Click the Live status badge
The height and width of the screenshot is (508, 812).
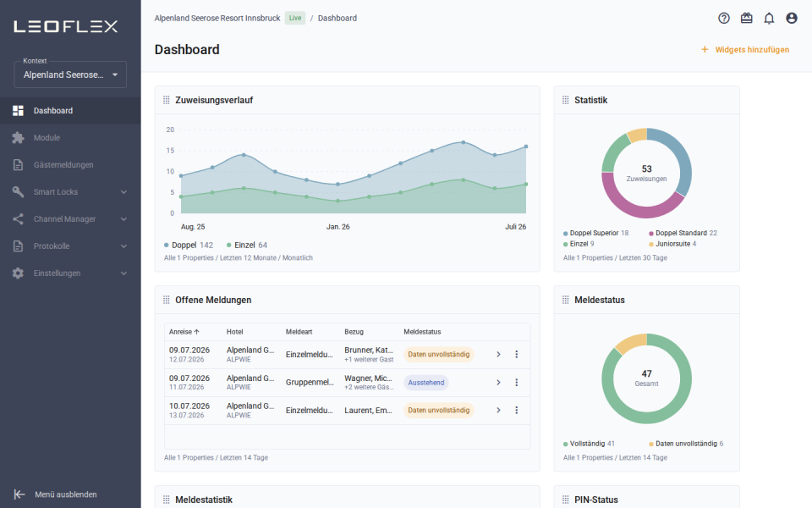295,18
